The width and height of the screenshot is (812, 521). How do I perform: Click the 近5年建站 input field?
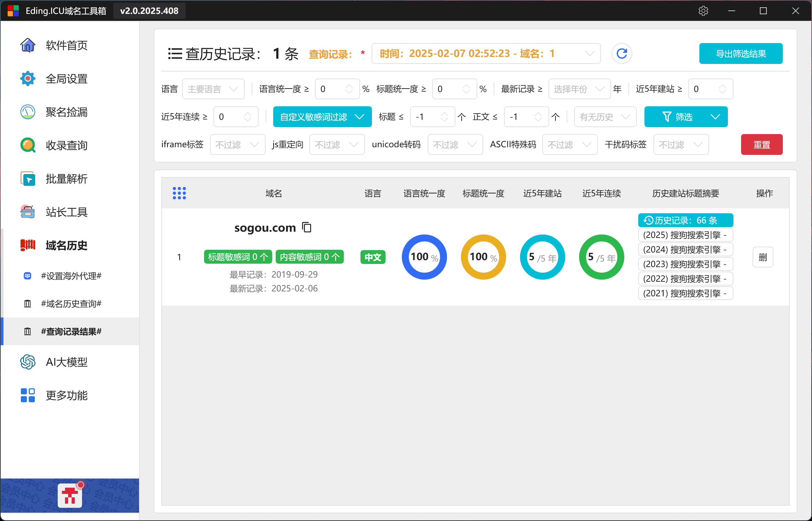coord(710,89)
